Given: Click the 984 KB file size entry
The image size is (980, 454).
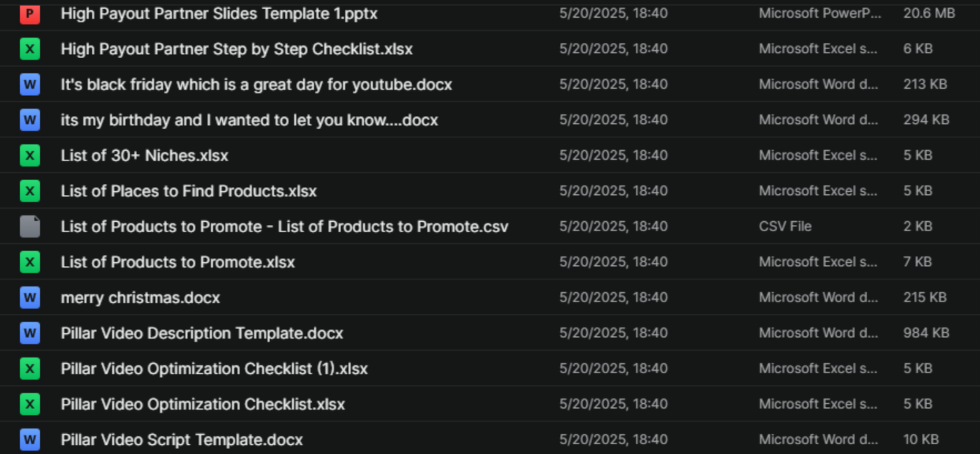Looking at the screenshot, I should coord(926,333).
